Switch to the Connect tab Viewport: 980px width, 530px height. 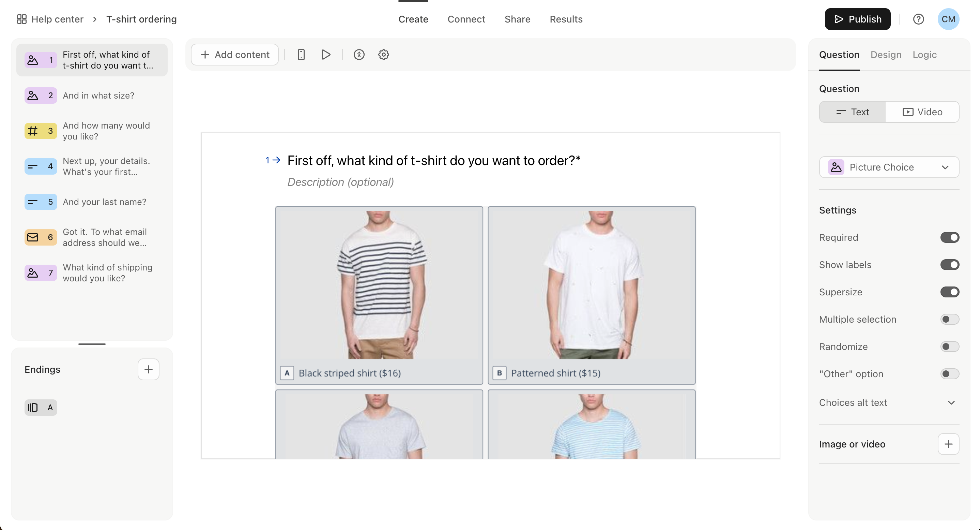click(x=466, y=19)
